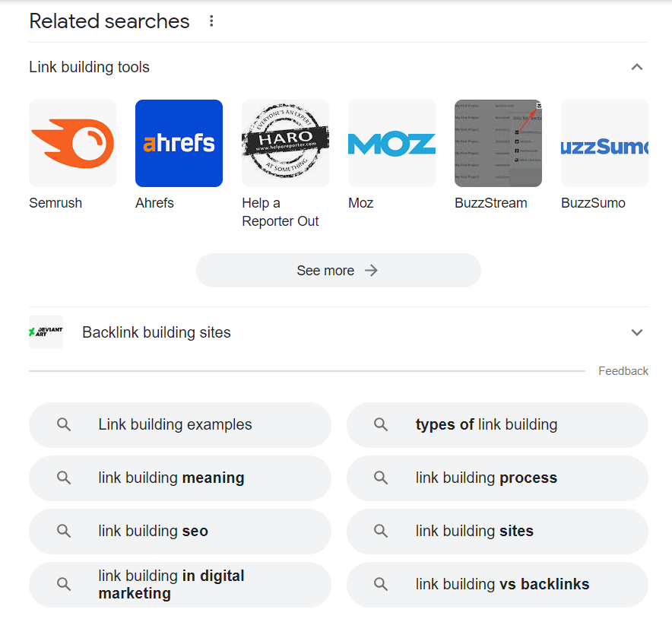Click the DeviantArt icon next to Backlink building sites
Image resolution: width=672 pixels, height=619 pixels.
tap(46, 332)
